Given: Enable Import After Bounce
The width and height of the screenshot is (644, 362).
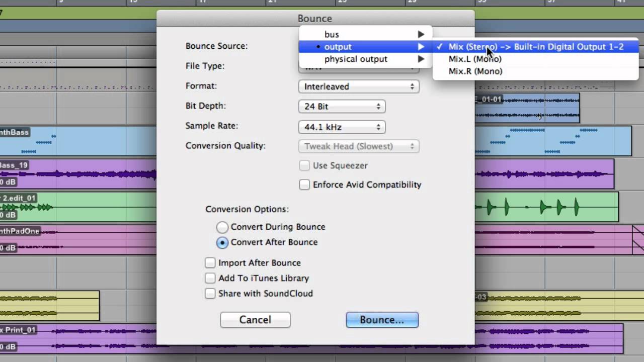Looking at the screenshot, I should click(x=210, y=263).
